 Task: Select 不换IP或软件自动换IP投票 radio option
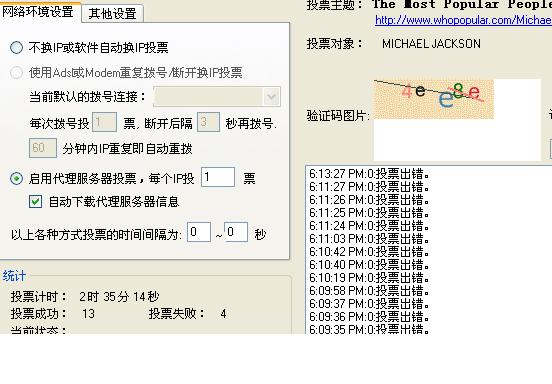click(17, 48)
